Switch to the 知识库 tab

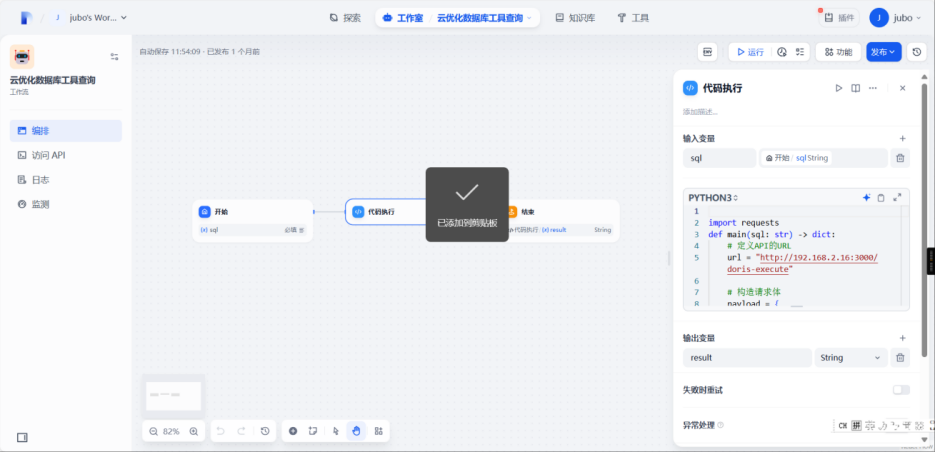pos(573,18)
